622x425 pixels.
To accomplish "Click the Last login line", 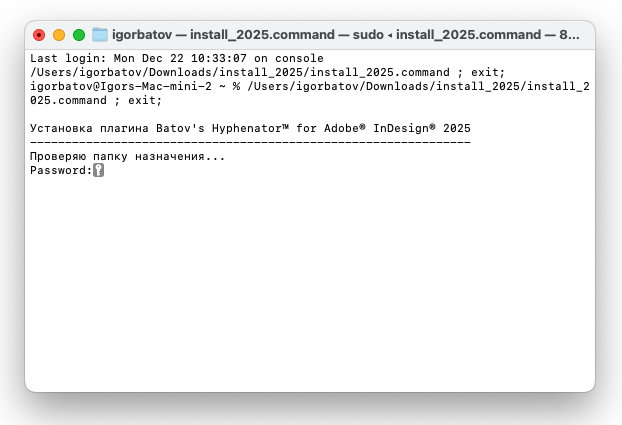I will [177, 58].
